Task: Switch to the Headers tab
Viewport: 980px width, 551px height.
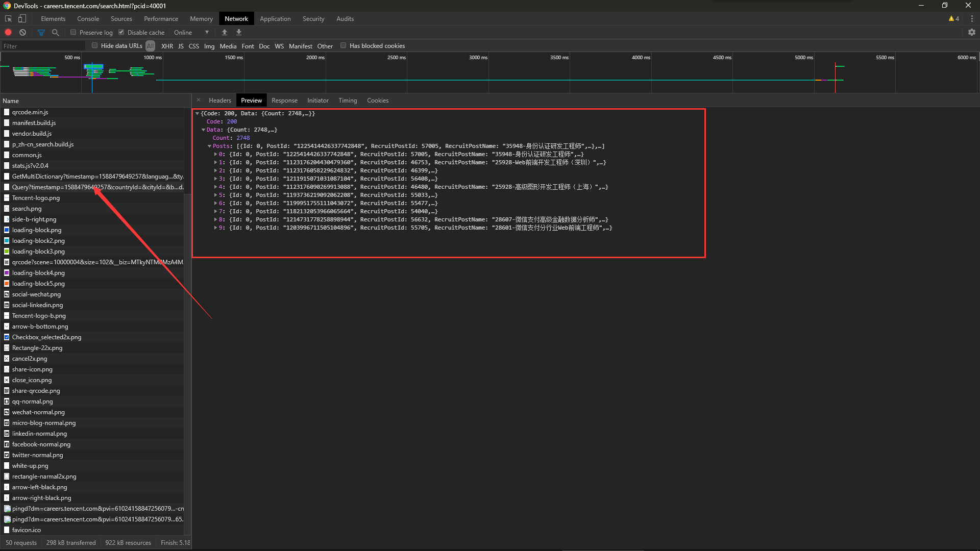Action: pos(220,101)
